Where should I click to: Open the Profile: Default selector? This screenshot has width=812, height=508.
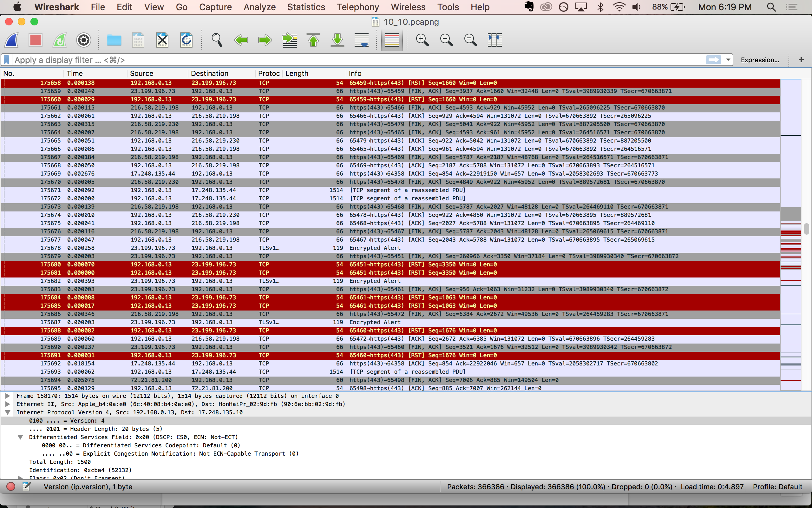777,486
